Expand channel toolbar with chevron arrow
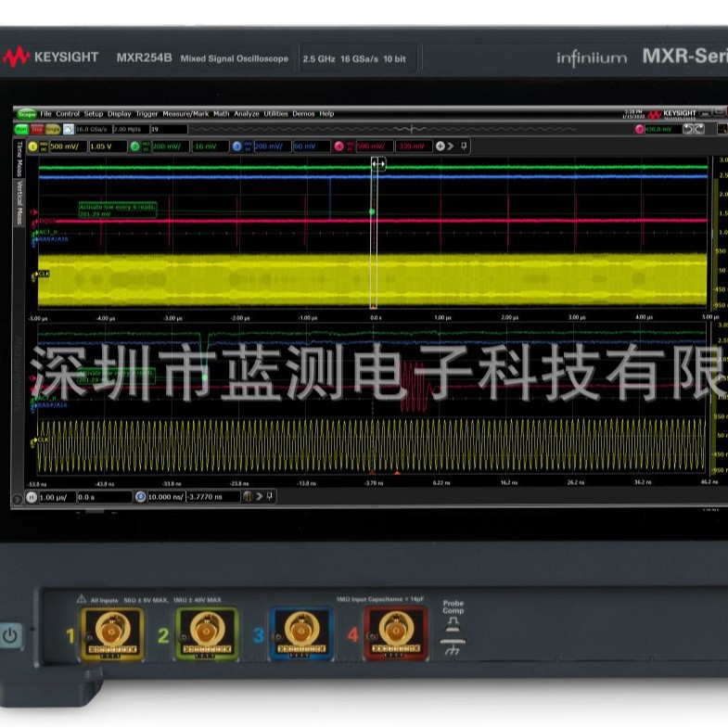728x728 pixels. tap(451, 147)
